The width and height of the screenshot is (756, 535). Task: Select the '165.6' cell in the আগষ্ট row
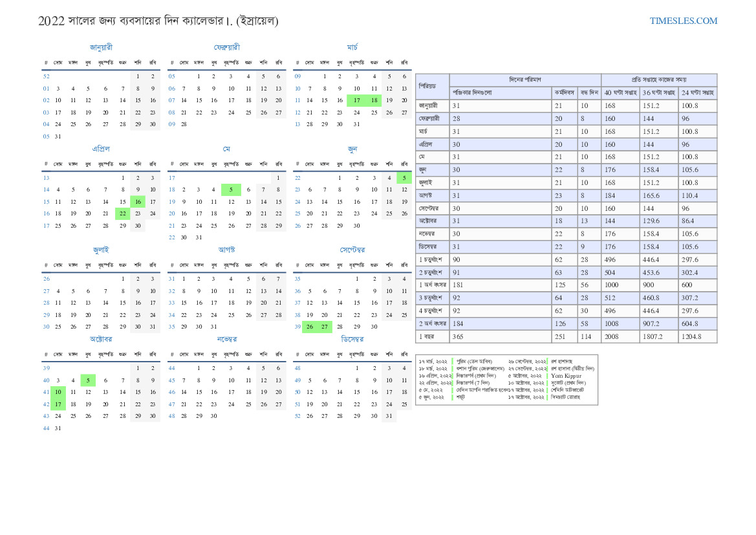[658, 195]
